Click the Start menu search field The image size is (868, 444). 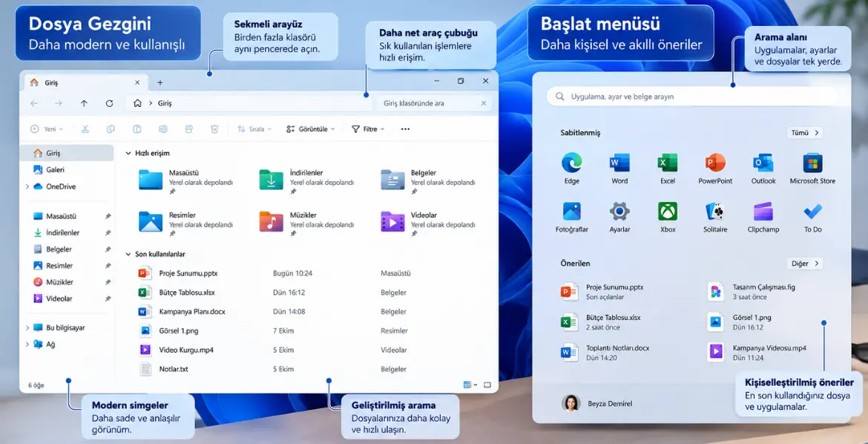click(692, 97)
